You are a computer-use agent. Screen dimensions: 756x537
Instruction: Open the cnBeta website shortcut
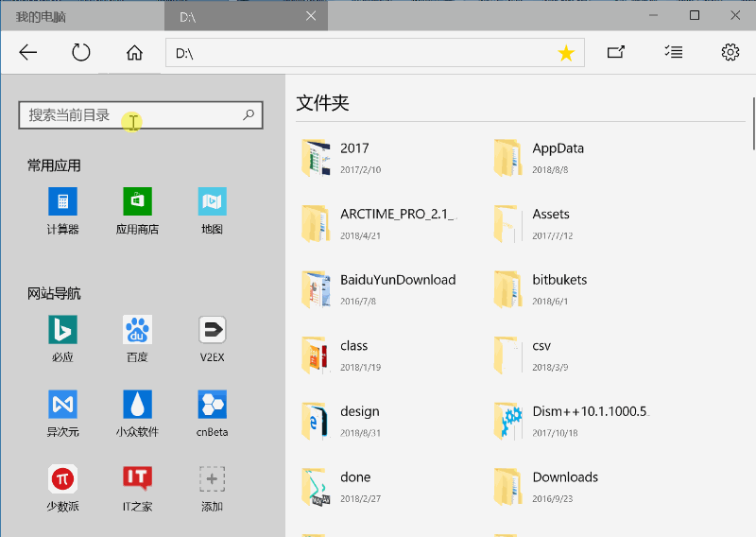click(x=212, y=413)
